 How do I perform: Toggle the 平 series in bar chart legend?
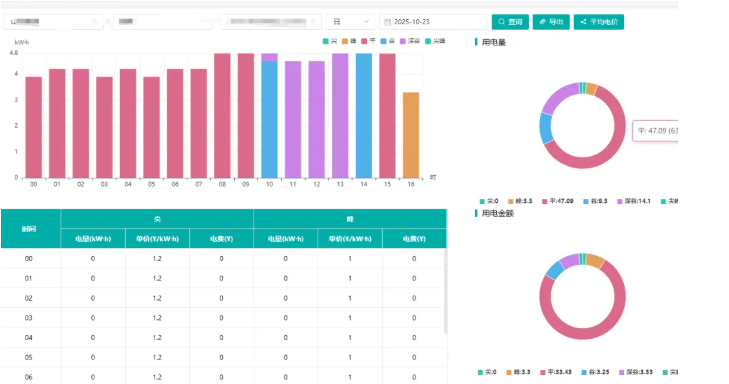tap(369, 41)
